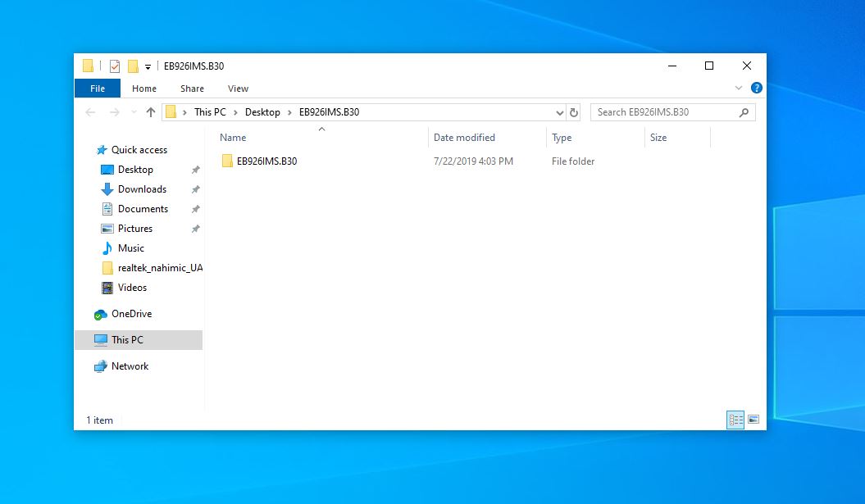
Task: Select Quick access in navigation pane
Action: (x=139, y=150)
